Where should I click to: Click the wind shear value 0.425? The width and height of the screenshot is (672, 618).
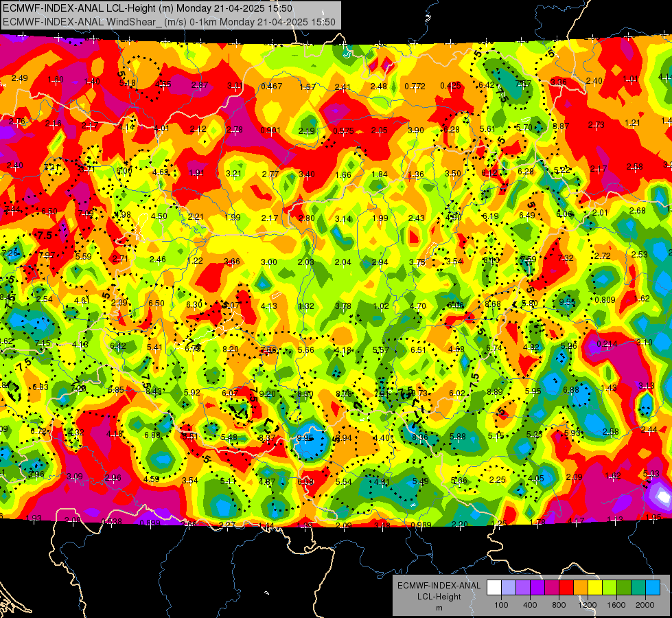[x=450, y=85]
